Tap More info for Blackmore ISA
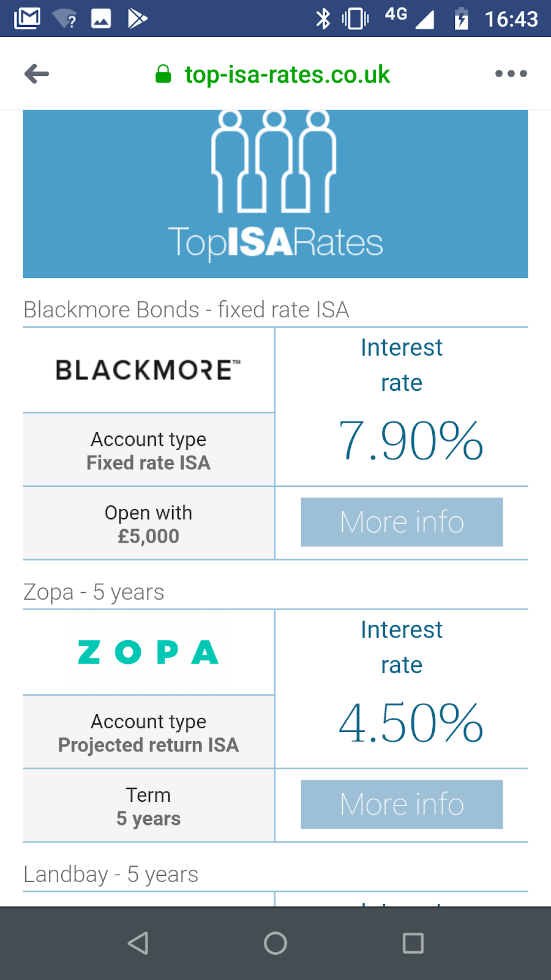Image resolution: width=551 pixels, height=980 pixels. click(402, 522)
